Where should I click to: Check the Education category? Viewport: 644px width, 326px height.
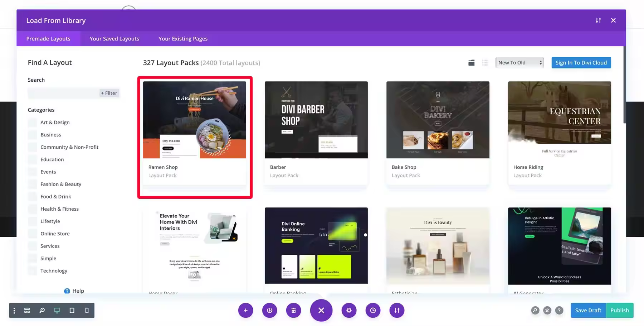(x=33, y=159)
